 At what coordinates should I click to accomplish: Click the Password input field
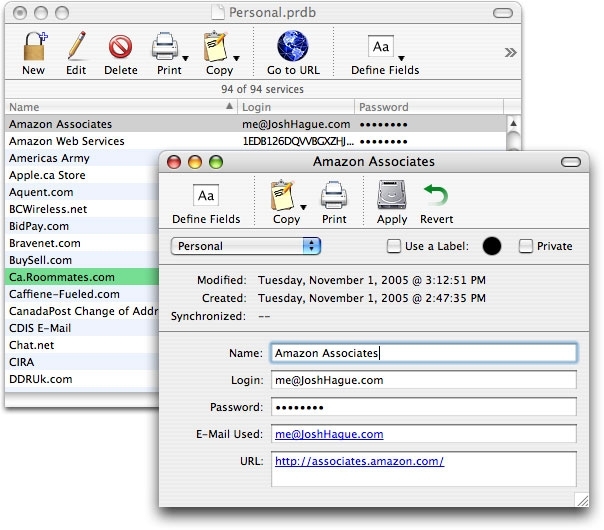[x=424, y=407]
